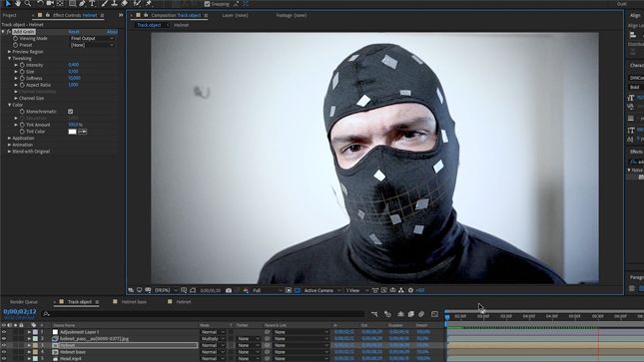Image resolution: width=644 pixels, height=362 pixels.
Task: Open the Viewing Mode dropdown
Action: [92, 38]
